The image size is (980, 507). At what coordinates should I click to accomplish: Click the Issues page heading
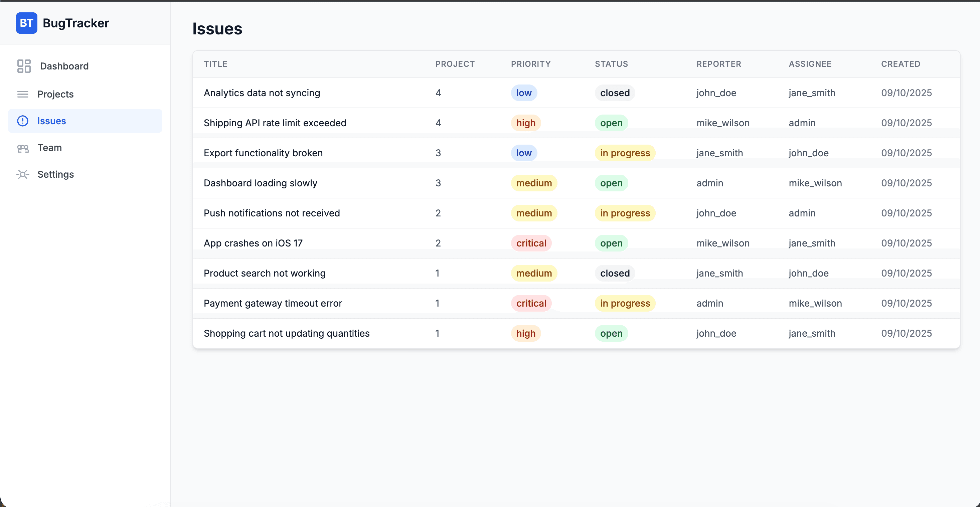click(217, 28)
